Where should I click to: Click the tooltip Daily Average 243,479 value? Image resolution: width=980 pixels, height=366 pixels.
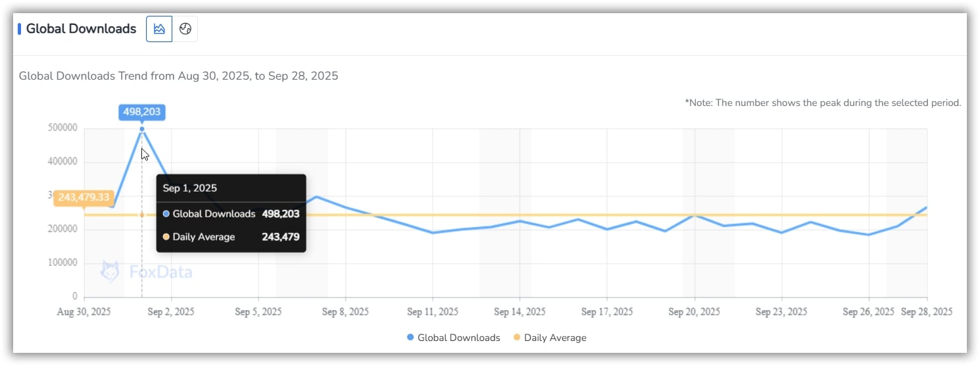click(280, 237)
